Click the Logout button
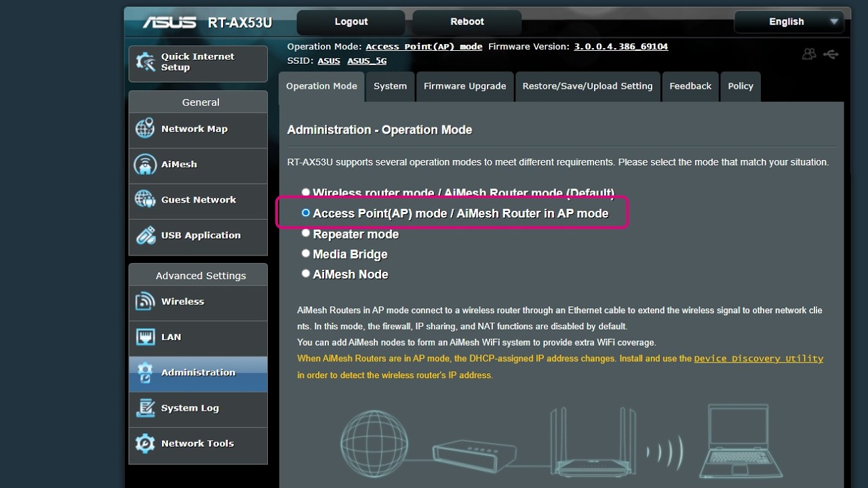The image size is (868, 488). click(x=351, y=22)
